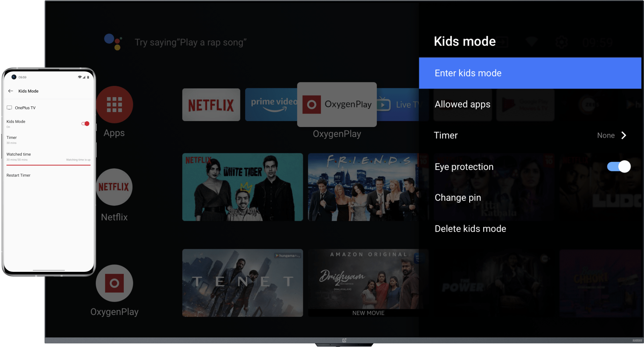Open the Netflix circle icon in sidebar

pyautogui.click(x=114, y=187)
